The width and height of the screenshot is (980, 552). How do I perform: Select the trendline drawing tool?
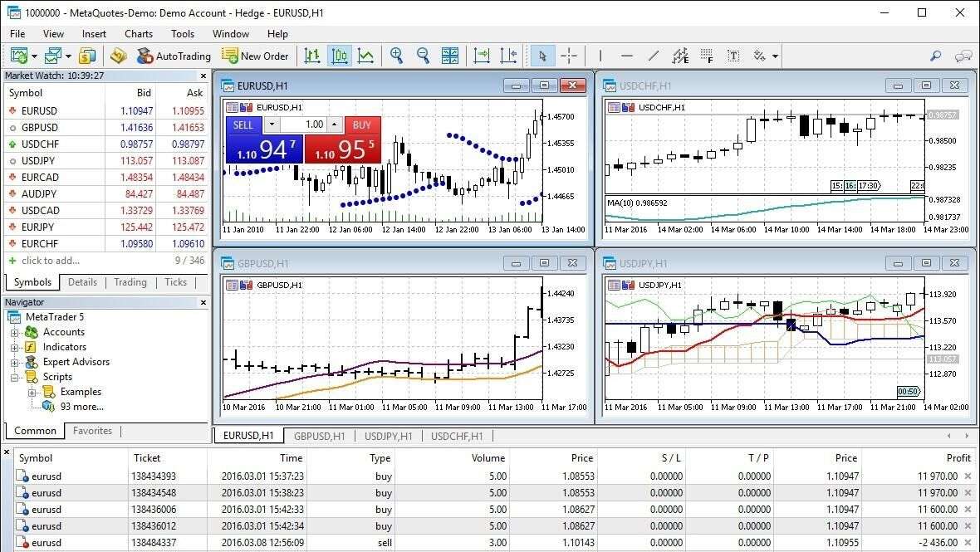point(654,56)
